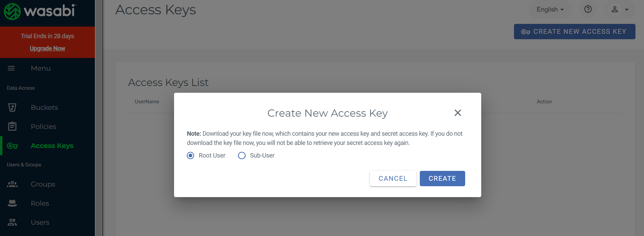Toggle the hamburger Menu icon
644x236 pixels.
pyautogui.click(x=11, y=68)
